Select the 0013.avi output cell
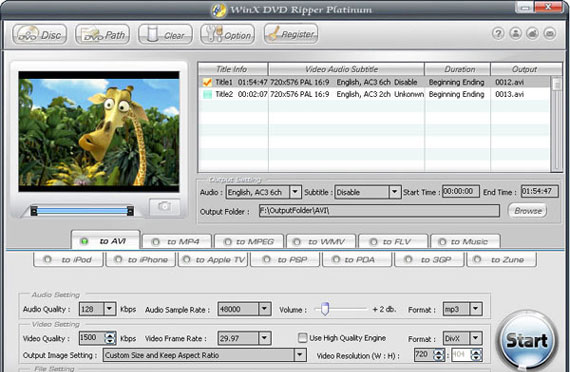Viewport: 570px width, 372px height. tap(509, 95)
